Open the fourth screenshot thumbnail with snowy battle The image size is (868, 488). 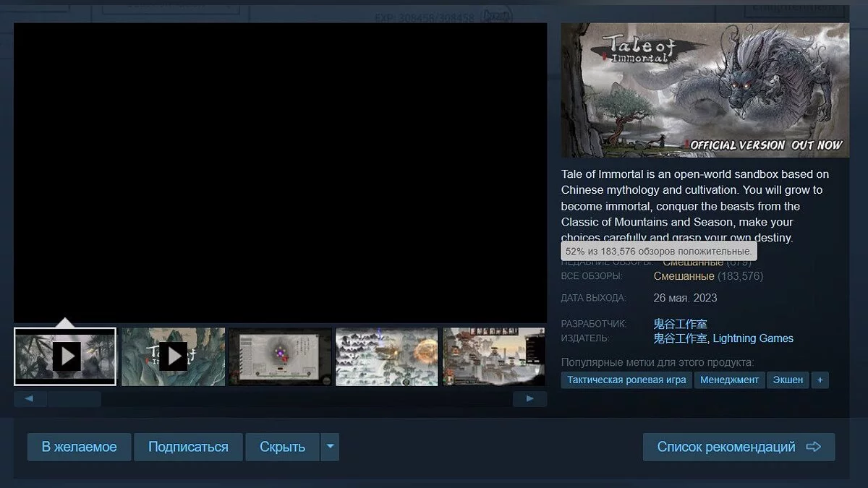coord(387,356)
